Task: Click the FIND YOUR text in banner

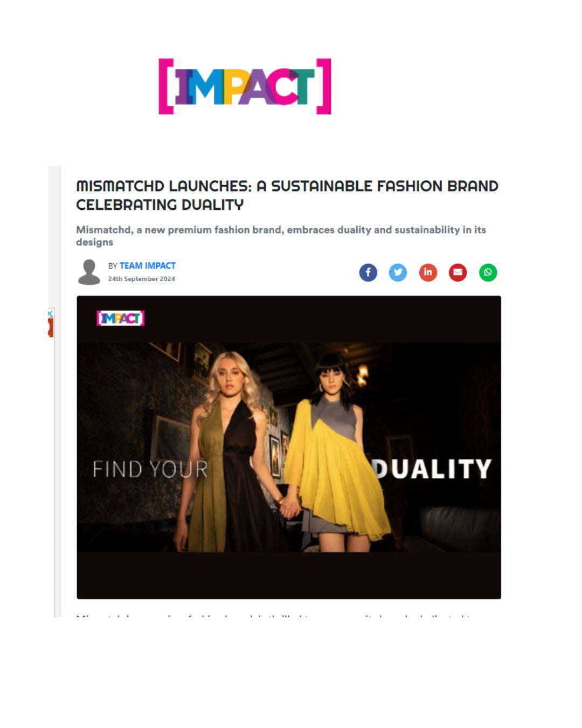Action: click(150, 469)
